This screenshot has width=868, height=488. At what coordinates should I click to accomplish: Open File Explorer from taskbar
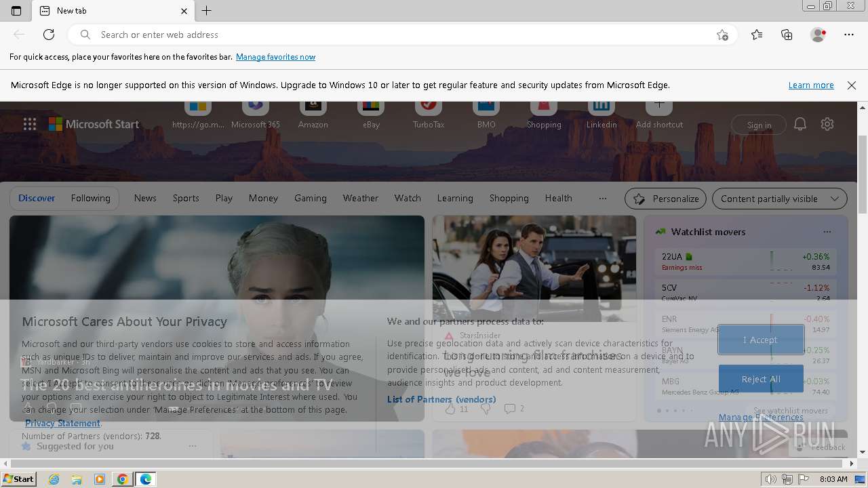click(x=77, y=479)
